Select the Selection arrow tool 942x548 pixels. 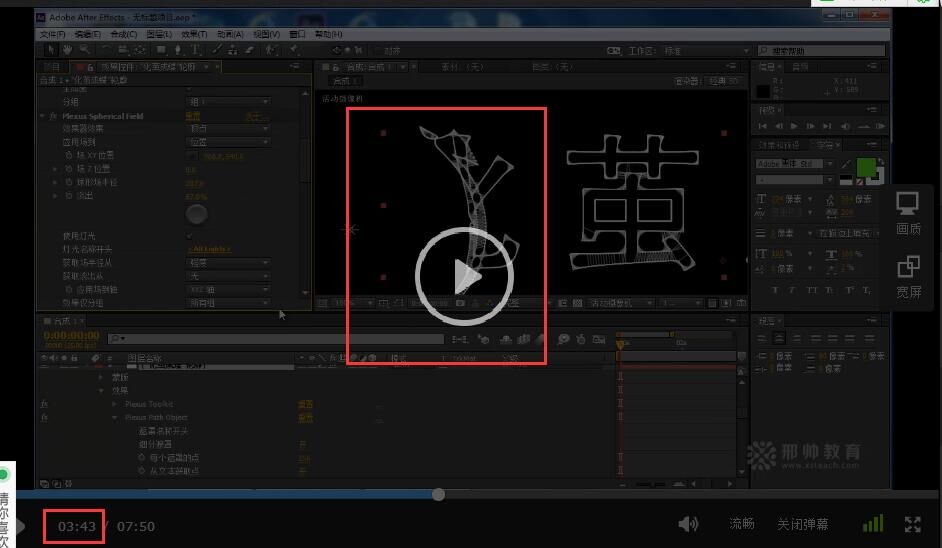[52, 49]
